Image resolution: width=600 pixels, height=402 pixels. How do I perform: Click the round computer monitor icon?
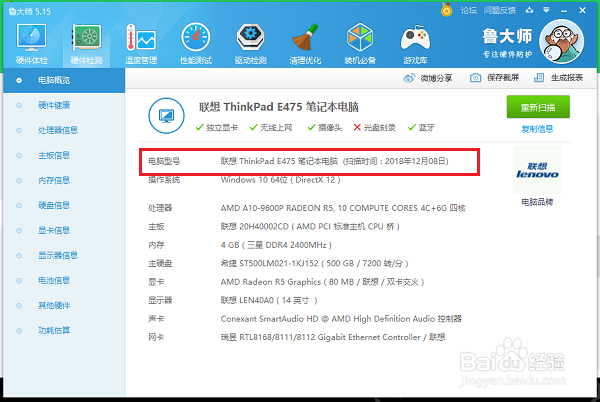click(166, 116)
